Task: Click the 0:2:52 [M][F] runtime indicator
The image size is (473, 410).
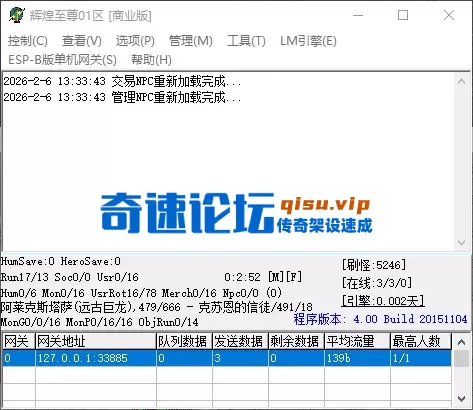Action: (263, 277)
